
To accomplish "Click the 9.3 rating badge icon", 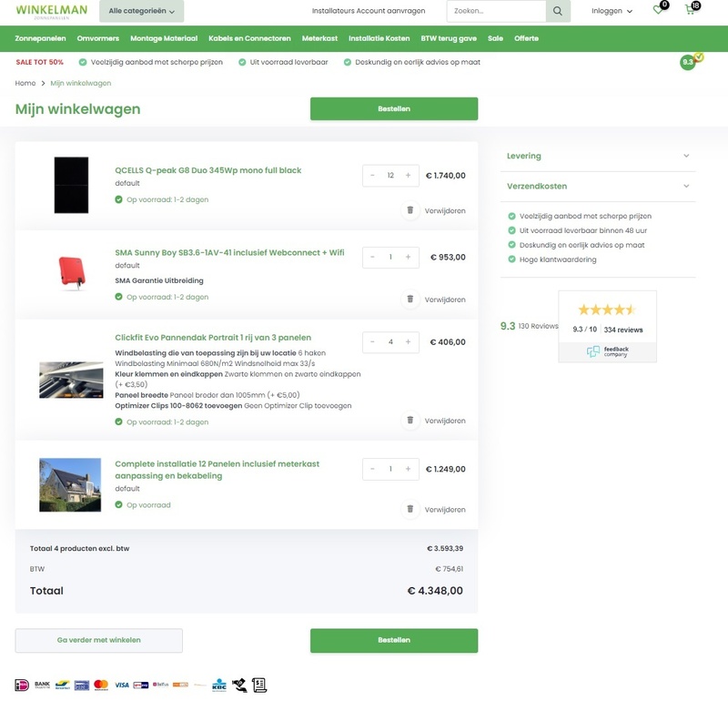I will 689,62.
